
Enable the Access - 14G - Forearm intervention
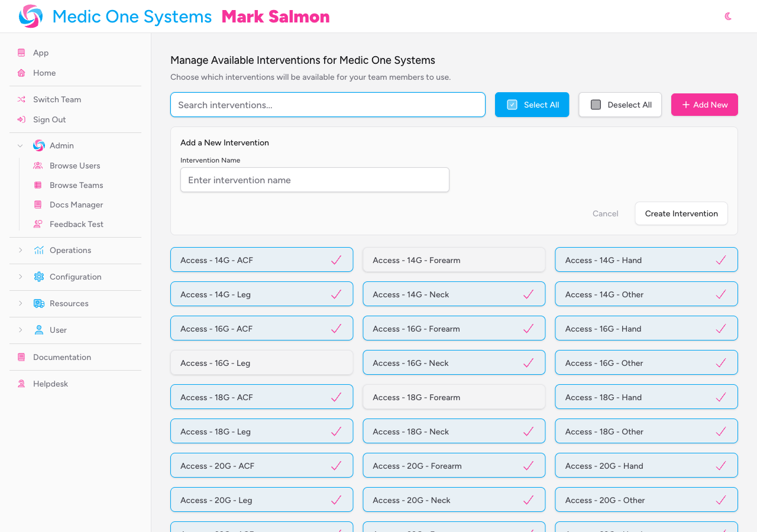pyautogui.click(x=454, y=259)
